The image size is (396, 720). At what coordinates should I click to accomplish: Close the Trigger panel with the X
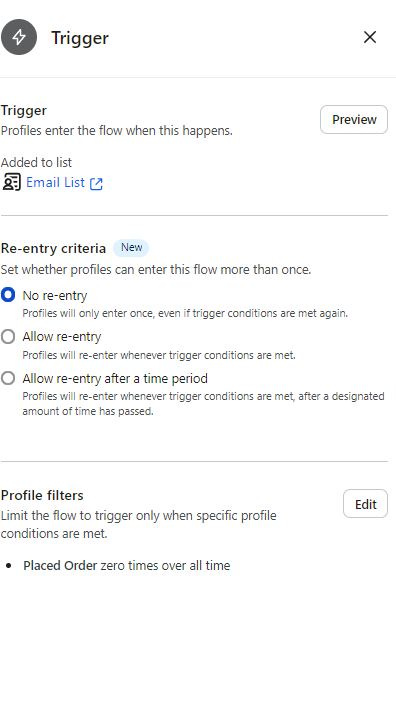click(x=370, y=37)
